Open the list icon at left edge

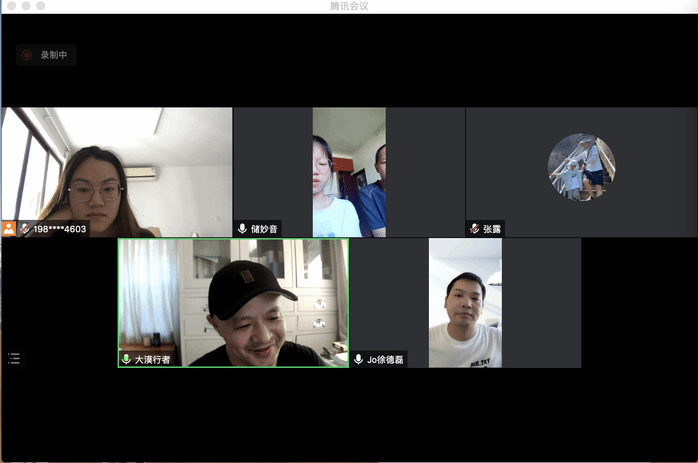[13, 358]
